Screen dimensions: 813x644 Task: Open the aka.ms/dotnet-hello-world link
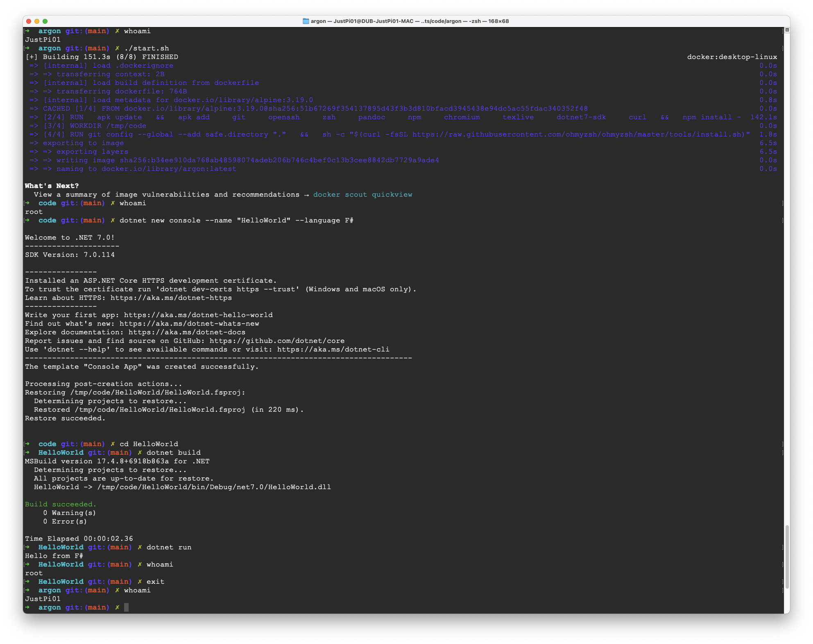[198, 315]
